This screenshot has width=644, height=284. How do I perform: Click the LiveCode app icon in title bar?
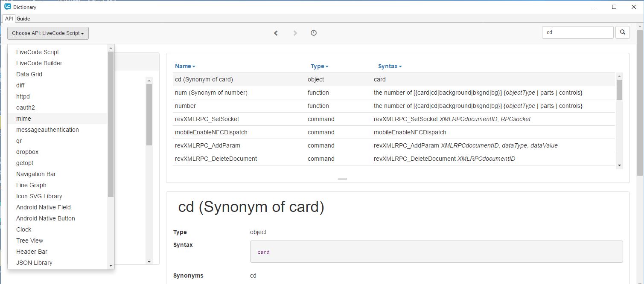pos(7,7)
